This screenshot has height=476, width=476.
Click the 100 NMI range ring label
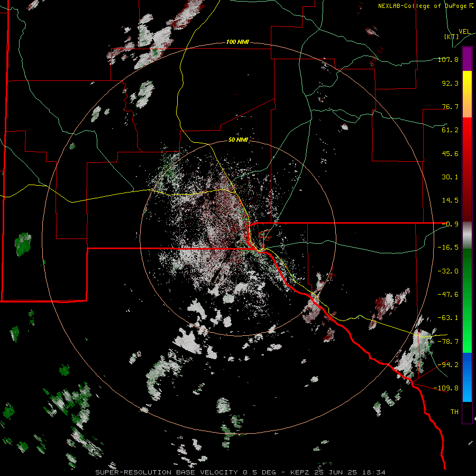coord(237,42)
